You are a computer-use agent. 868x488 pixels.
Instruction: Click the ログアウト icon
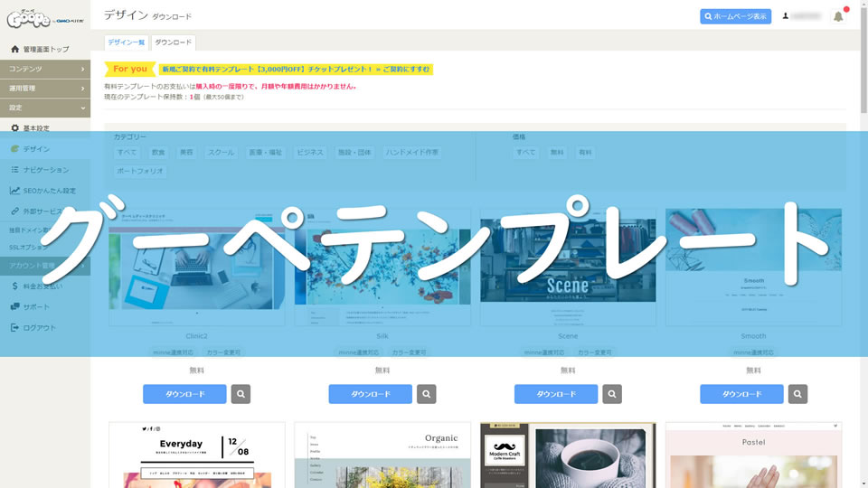point(15,327)
